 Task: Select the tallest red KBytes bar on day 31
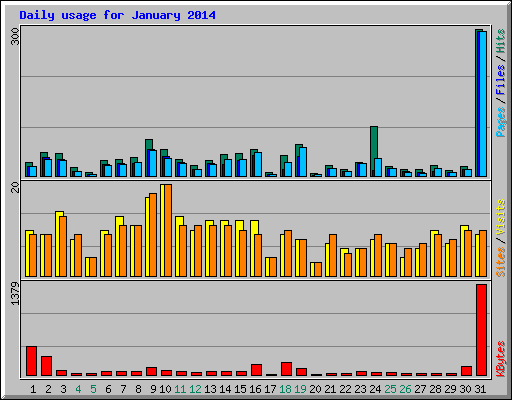coord(482,330)
